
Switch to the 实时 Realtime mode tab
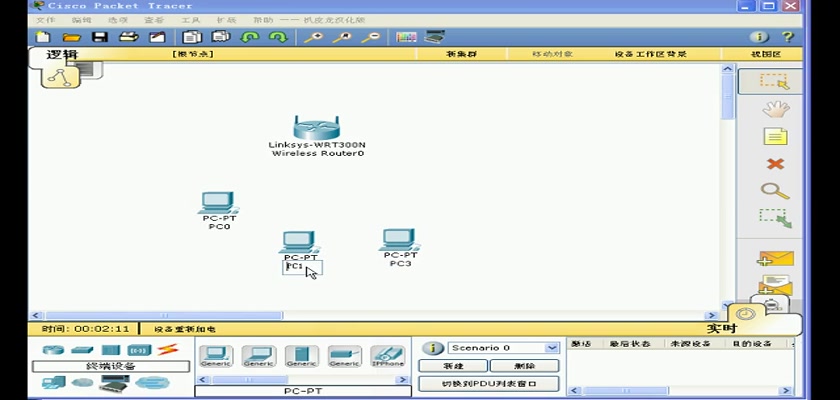pos(722,328)
